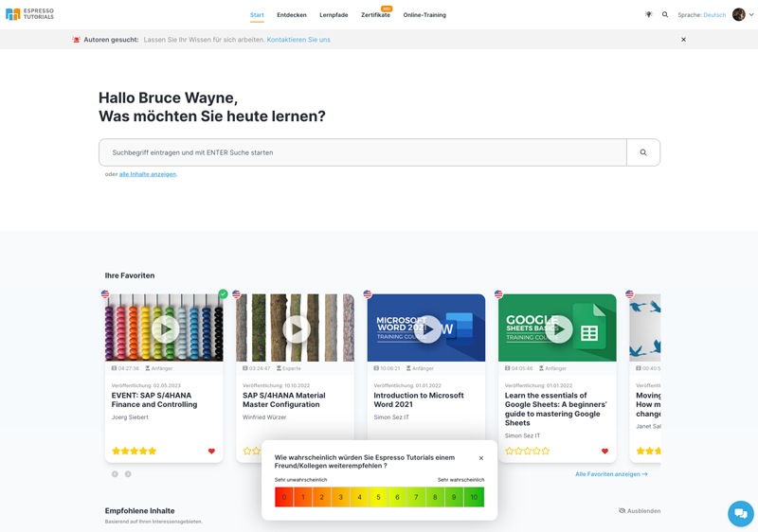Screen dimensions: 758x532
Task: Select score 10 in survey scale
Action: [474, 497]
